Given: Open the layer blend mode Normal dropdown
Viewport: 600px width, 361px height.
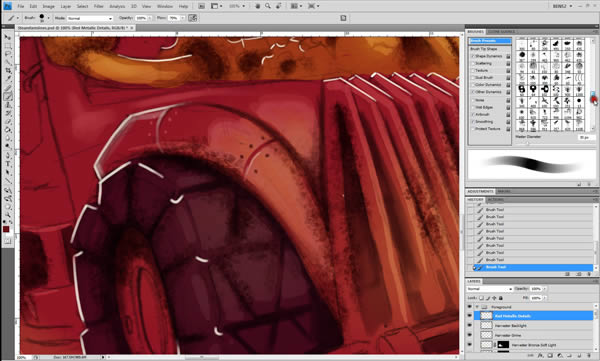Looking at the screenshot, I should 489,289.
